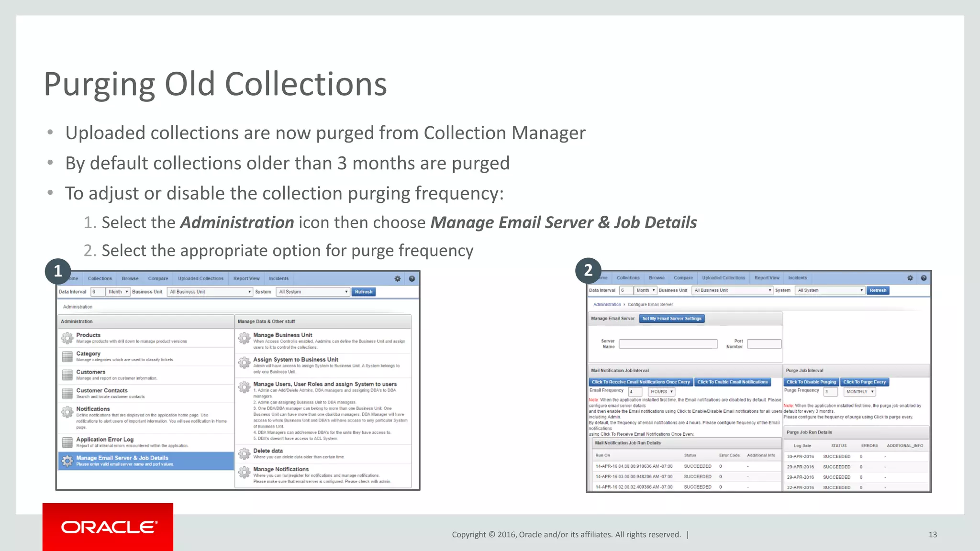Viewport: 980px width, 551px height.
Task: Open Collections tab in screenshot 1
Action: (x=100, y=278)
